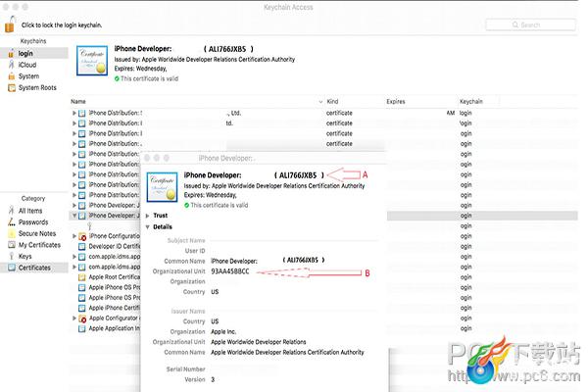Collapse the selected iPhone Developer row

click(74, 216)
